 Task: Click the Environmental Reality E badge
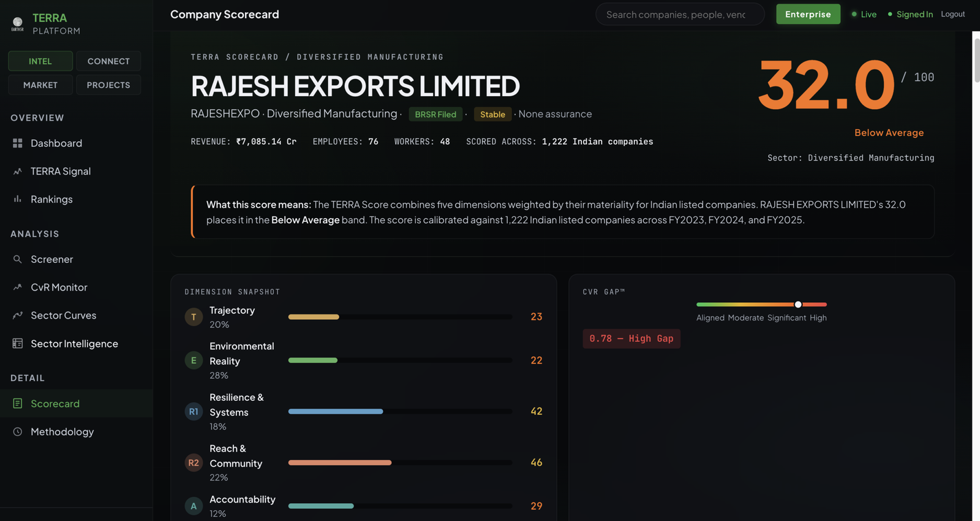(x=194, y=360)
